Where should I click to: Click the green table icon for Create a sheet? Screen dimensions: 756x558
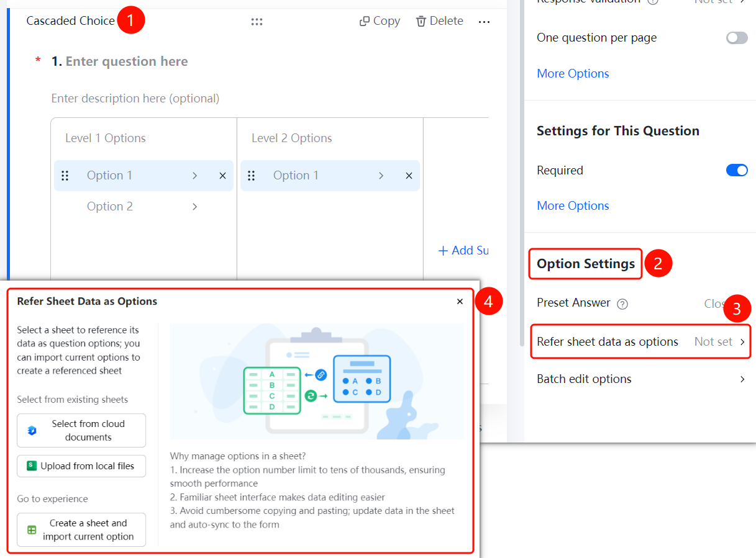(x=32, y=530)
